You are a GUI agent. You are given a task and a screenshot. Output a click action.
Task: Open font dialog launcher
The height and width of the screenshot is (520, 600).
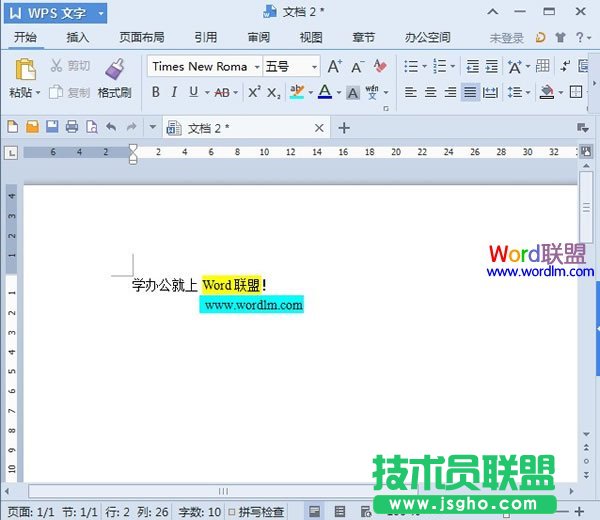coord(386,109)
